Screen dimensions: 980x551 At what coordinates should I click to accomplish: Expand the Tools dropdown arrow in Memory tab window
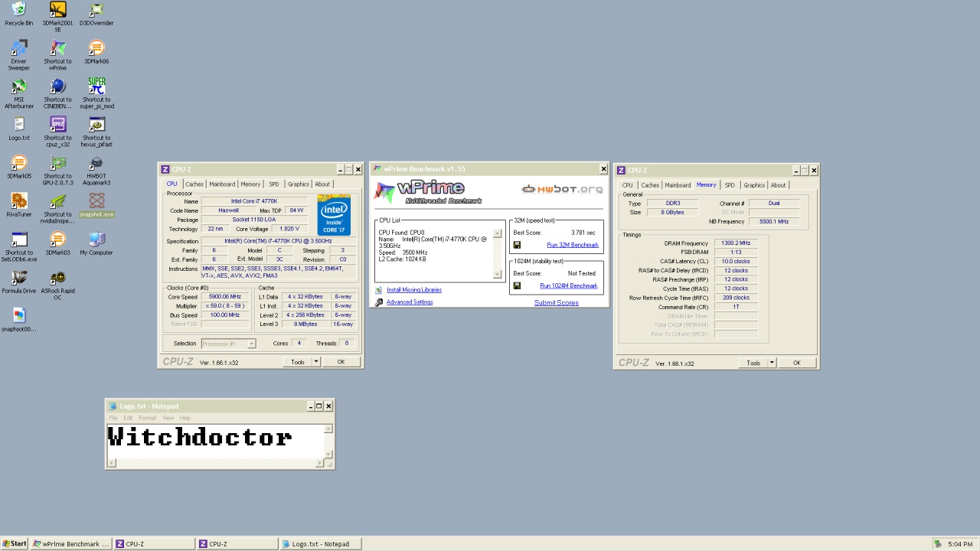tap(772, 363)
